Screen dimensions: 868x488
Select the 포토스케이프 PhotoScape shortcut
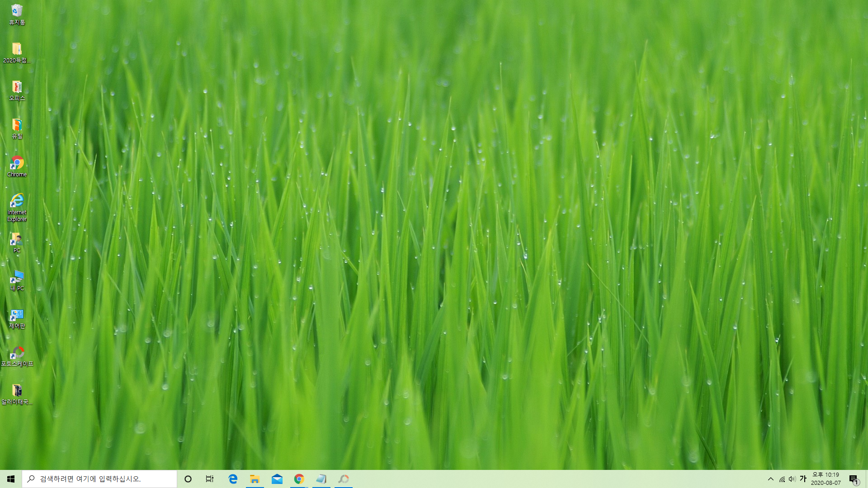[x=17, y=356]
